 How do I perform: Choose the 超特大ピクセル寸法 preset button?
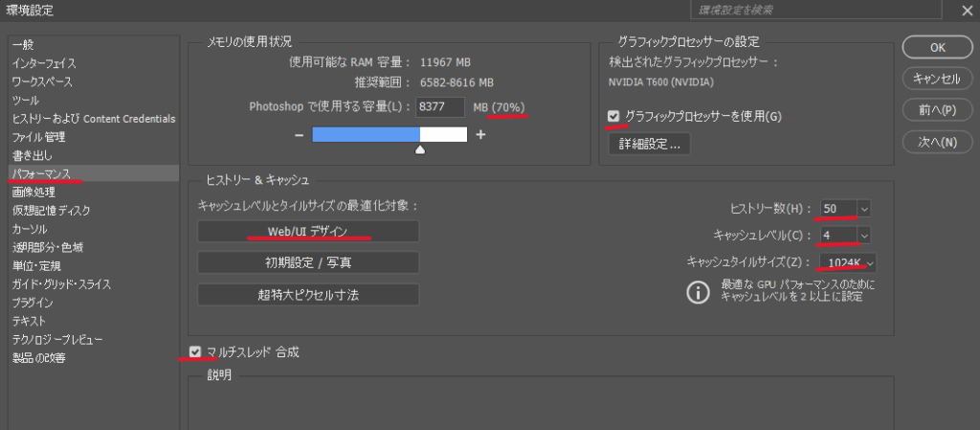308,294
